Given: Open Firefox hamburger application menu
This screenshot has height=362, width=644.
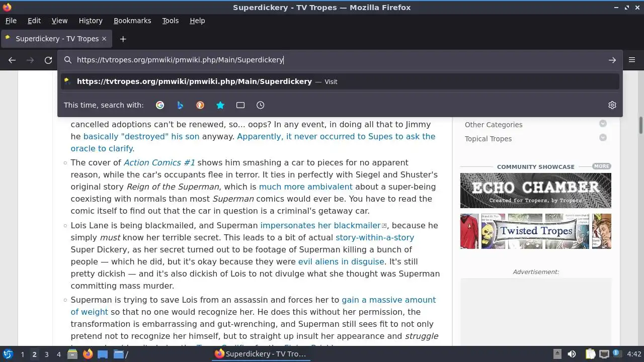Looking at the screenshot, I should pos(632,60).
